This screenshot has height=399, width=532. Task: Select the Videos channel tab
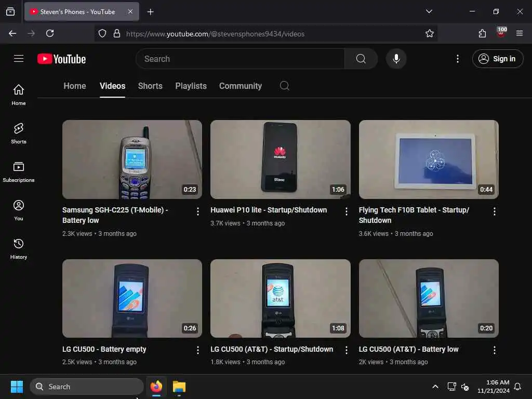coord(112,86)
